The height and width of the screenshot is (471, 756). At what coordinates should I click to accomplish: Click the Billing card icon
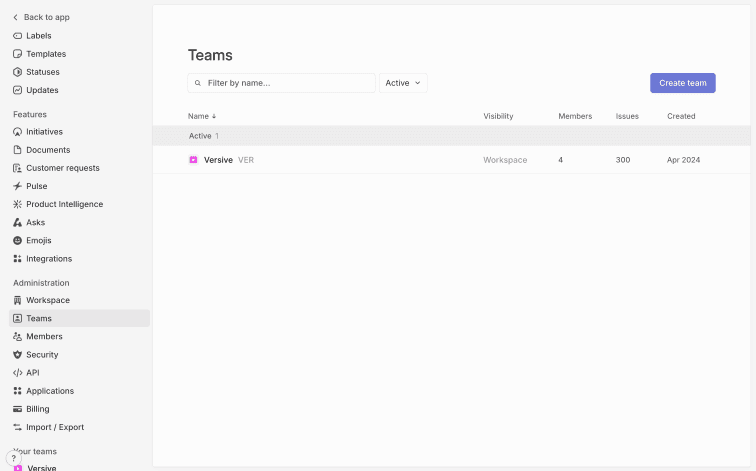(17, 409)
